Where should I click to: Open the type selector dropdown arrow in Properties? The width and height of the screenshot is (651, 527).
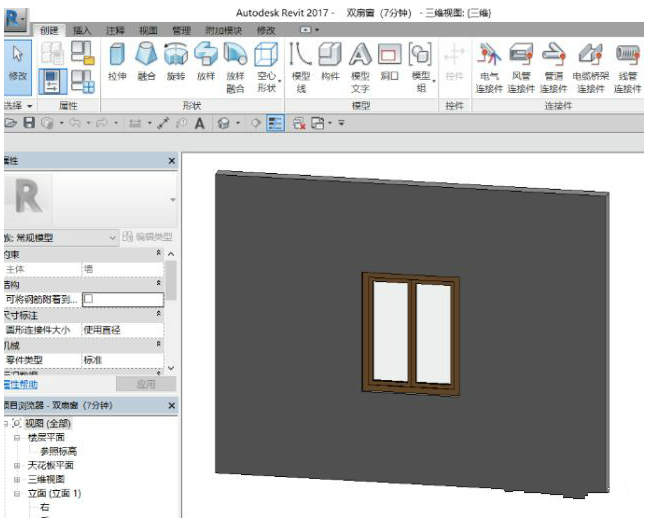[173, 200]
